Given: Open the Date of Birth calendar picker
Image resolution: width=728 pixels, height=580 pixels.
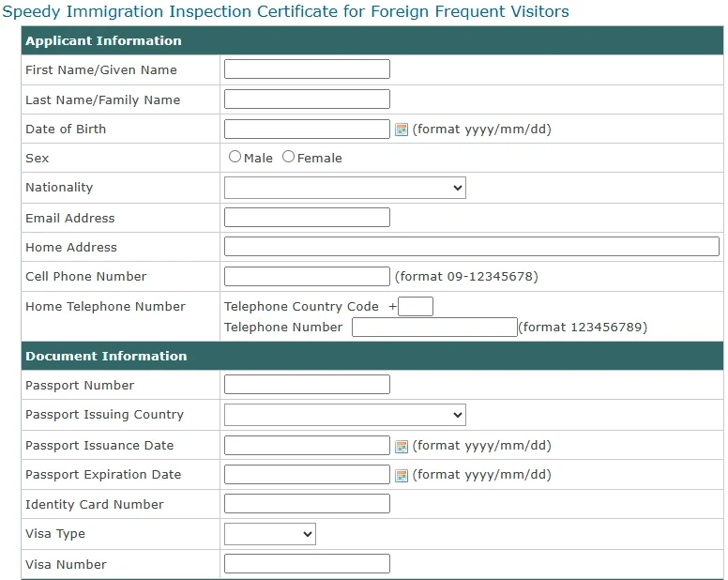Looking at the screenshot, I should 402,130.
